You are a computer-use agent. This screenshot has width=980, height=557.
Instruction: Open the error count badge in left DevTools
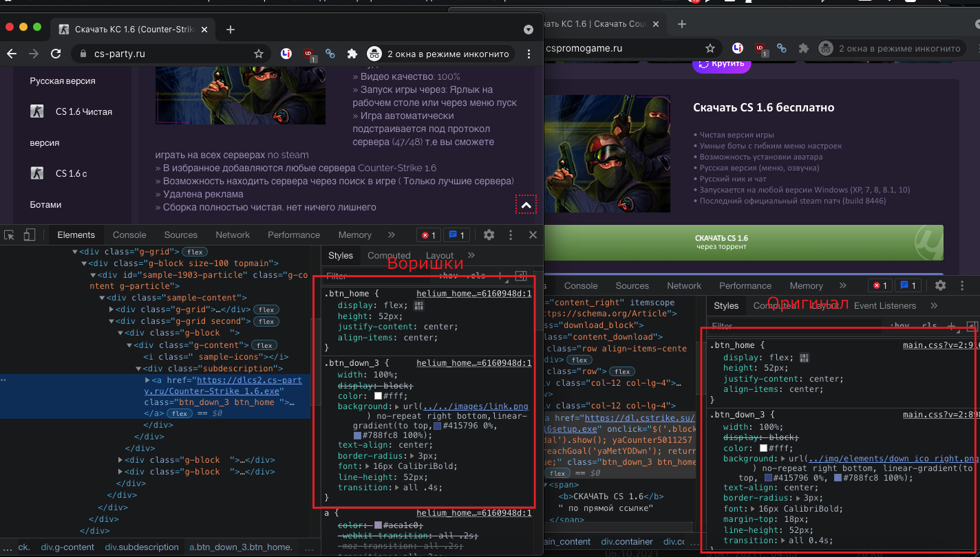(x=429, y=235)
